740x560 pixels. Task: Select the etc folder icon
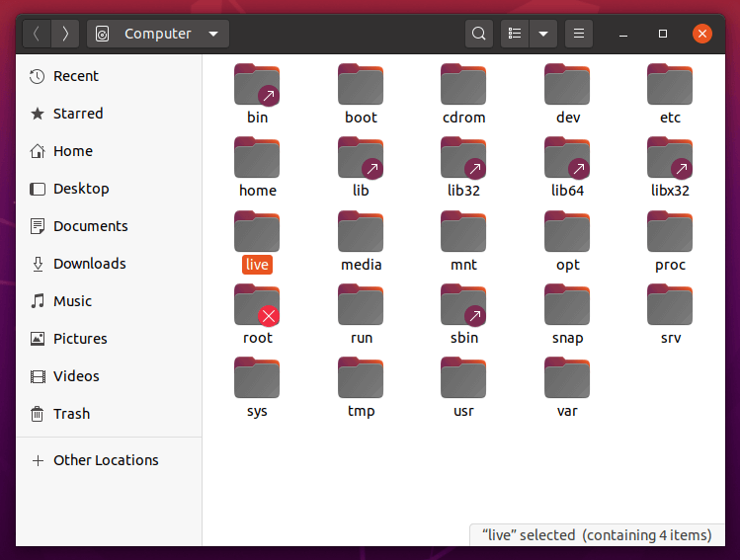(x=670, y=85)
